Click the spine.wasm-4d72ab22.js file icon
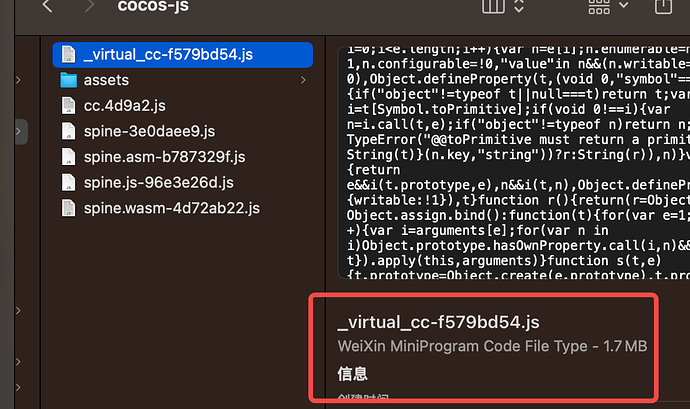The width and height of the screenshot is (690, 409). coord(68,208)
